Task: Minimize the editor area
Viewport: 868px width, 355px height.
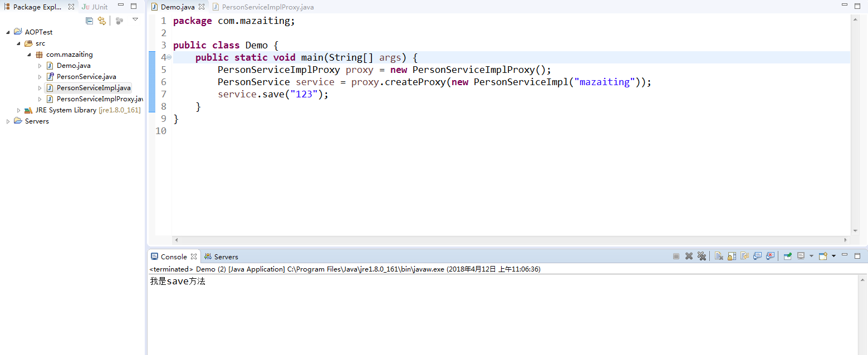Action: tap(845, 5)
